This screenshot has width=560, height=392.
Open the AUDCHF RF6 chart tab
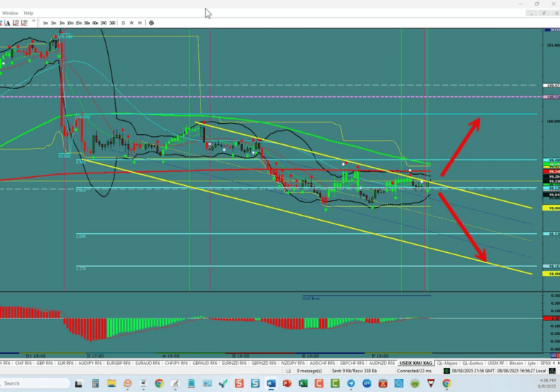(x=322, y=363)
